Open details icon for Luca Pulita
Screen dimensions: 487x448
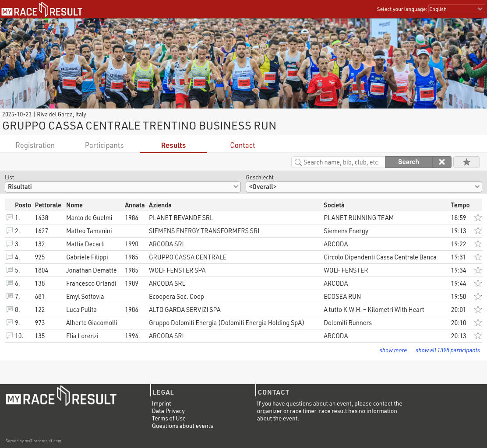coord(10,309)
